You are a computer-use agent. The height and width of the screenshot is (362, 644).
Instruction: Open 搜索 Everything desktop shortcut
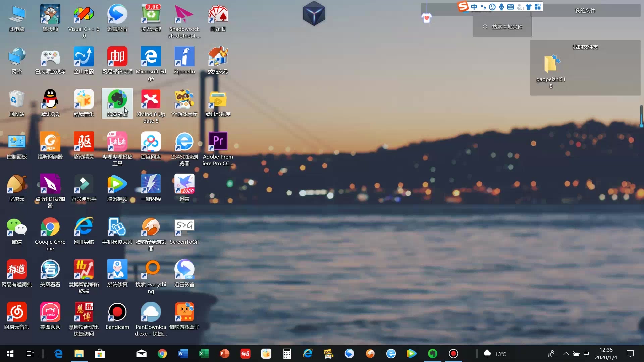click(151, 277)
